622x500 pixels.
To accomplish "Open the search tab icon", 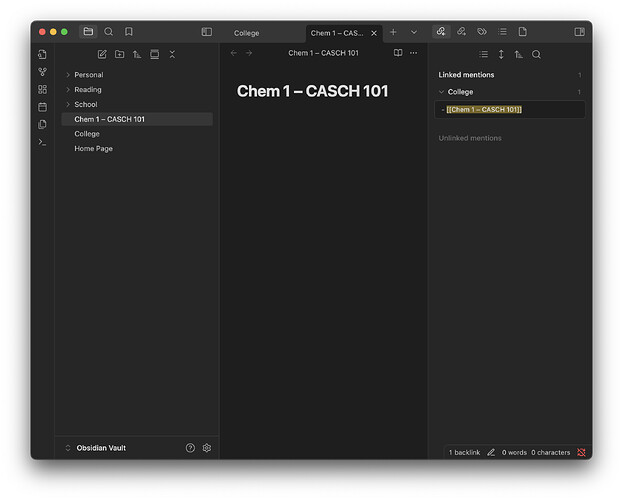I will click(x=108, y=32).
